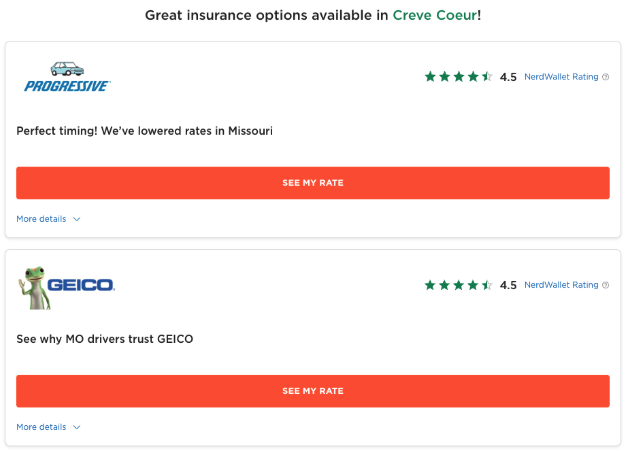627x453 pixels.
Task: Click the chevron next to GEICO's More details
Action: tap(77, 427)
